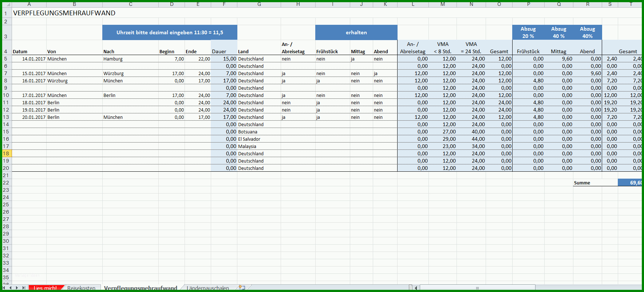Click horizontal scrollbar left arrow

pyautogui.click(x=416, y=288)
